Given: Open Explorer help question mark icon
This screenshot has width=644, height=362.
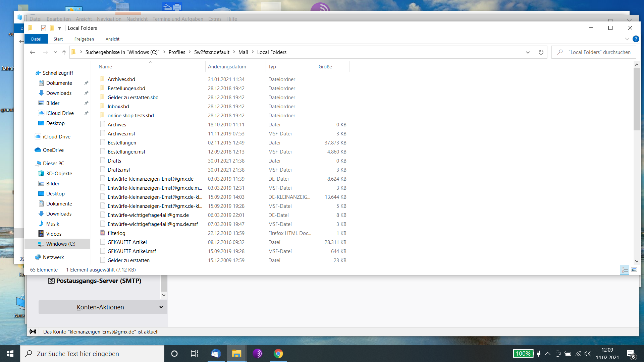Looking at the screenshot, I should [x=636, y=39].
